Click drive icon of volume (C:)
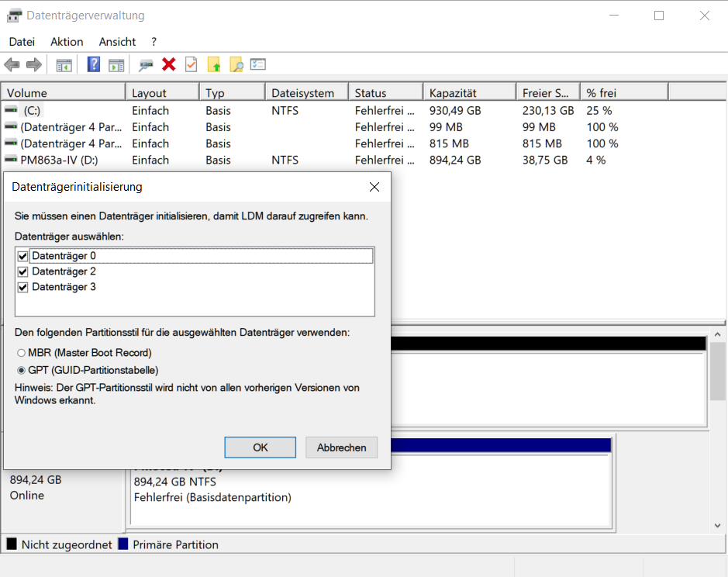Image resolution: width=728 pixels, height=577 pixels. 11,110
